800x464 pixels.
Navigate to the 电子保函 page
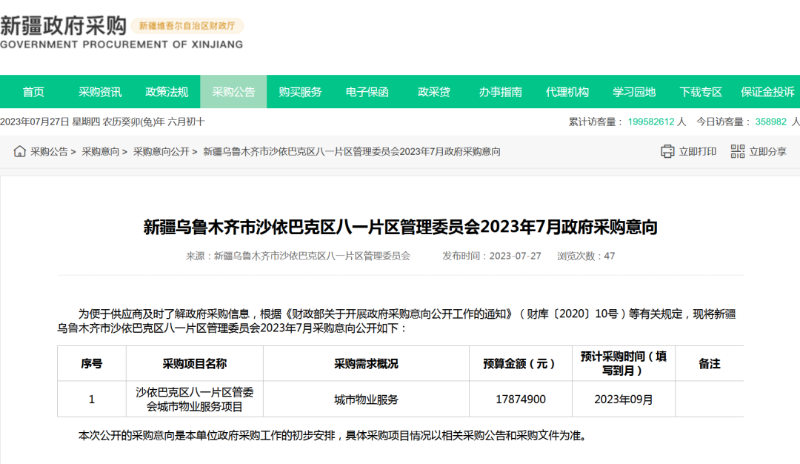(367, 92)
